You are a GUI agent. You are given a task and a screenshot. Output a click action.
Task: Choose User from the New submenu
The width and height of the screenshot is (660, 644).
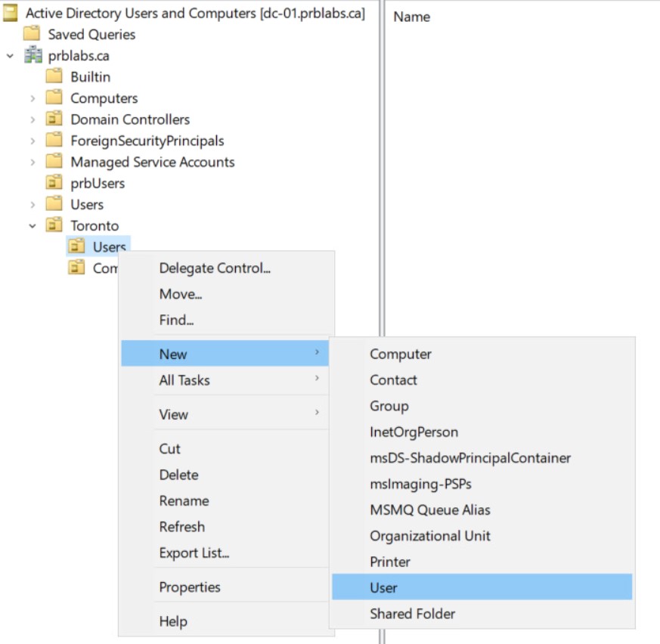[x=383, y=587]
